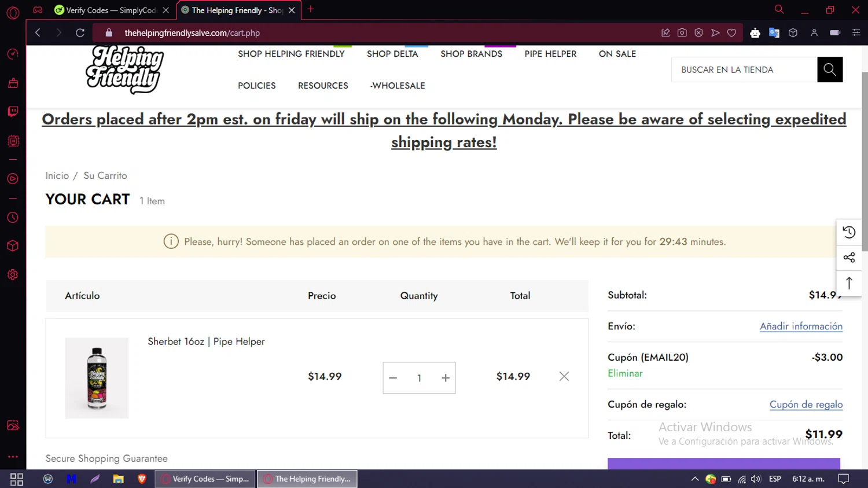
Task: Open GX Cleaner broom icon in sidebar
Action: (x=13, y=83)
